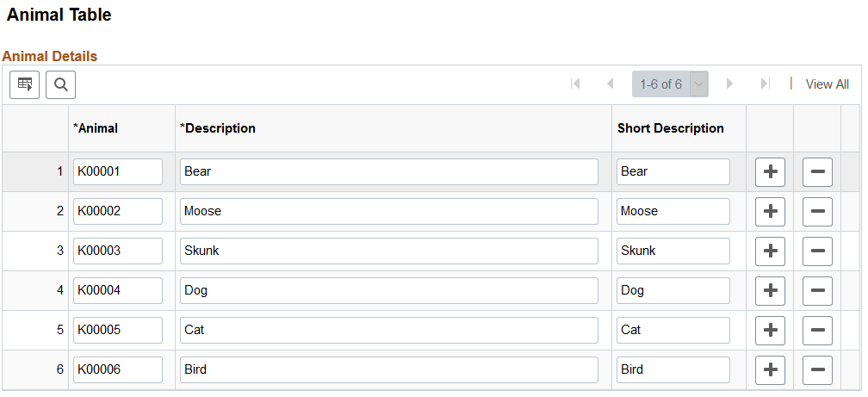Click the View All link
This screenshot has width=868, height=397.
tap(827, 84)
